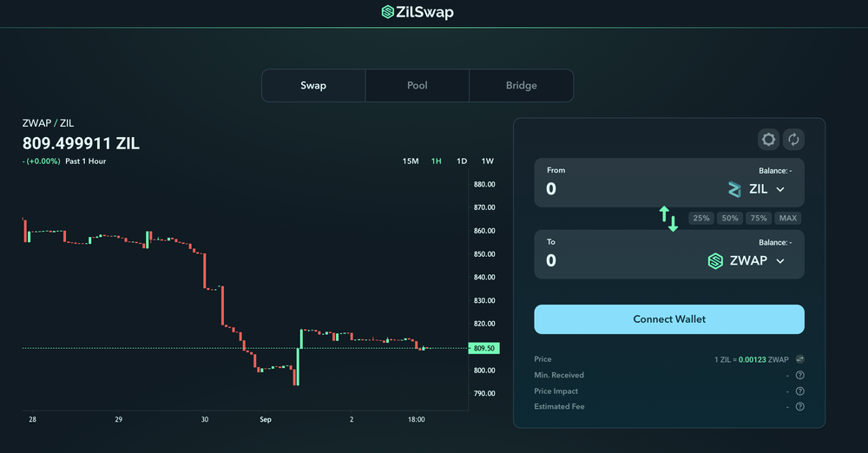Click the (+0.00%) change text
Viewport: 868px width, 453px height.
click(x=43, y=161)
